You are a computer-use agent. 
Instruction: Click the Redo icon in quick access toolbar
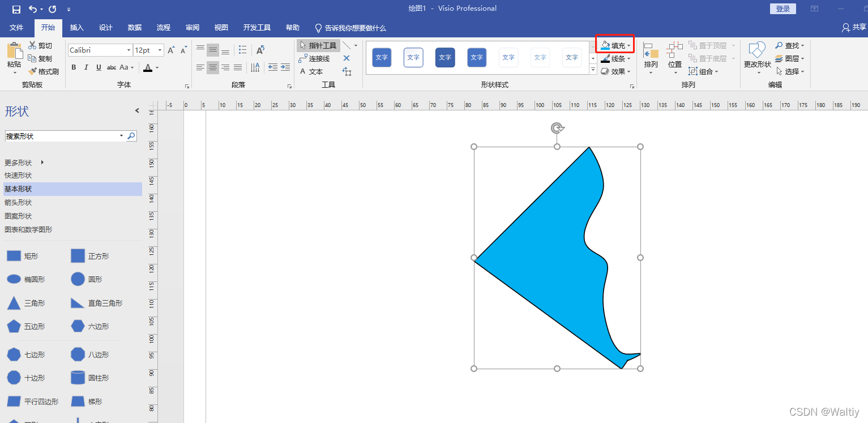(53, 9)
